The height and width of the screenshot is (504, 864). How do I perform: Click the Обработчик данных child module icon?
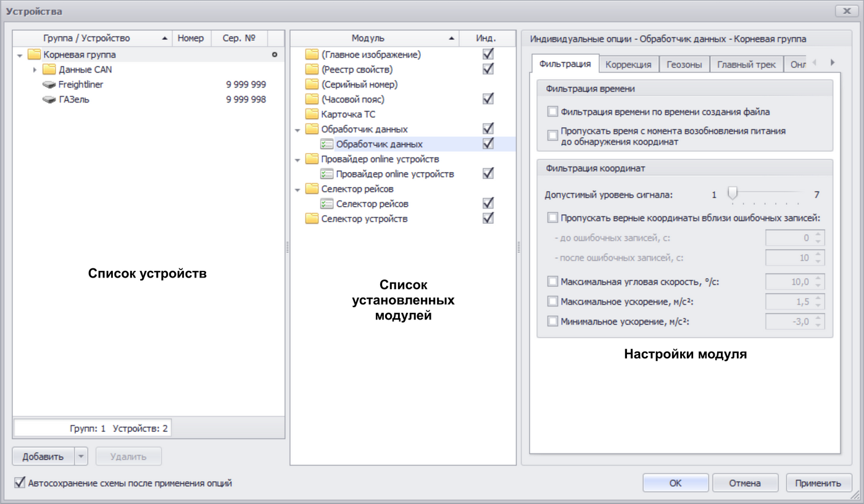point(326,144)
